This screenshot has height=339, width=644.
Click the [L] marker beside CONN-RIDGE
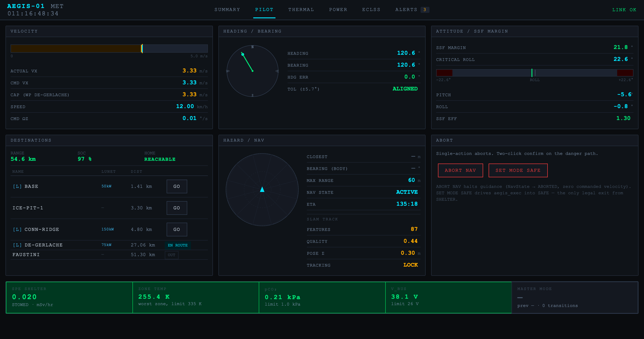(x=17, y=229)
